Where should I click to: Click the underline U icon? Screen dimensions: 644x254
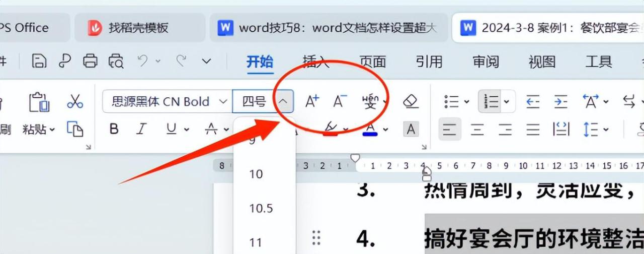pyautogui.click(x=171, y=129)
